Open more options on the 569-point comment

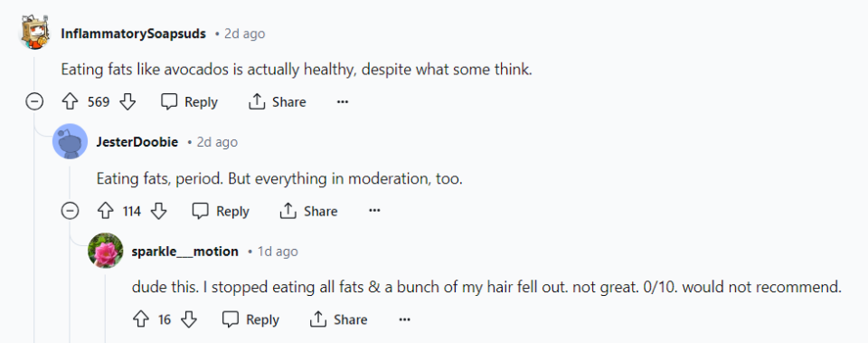click(x=343, y=102)
